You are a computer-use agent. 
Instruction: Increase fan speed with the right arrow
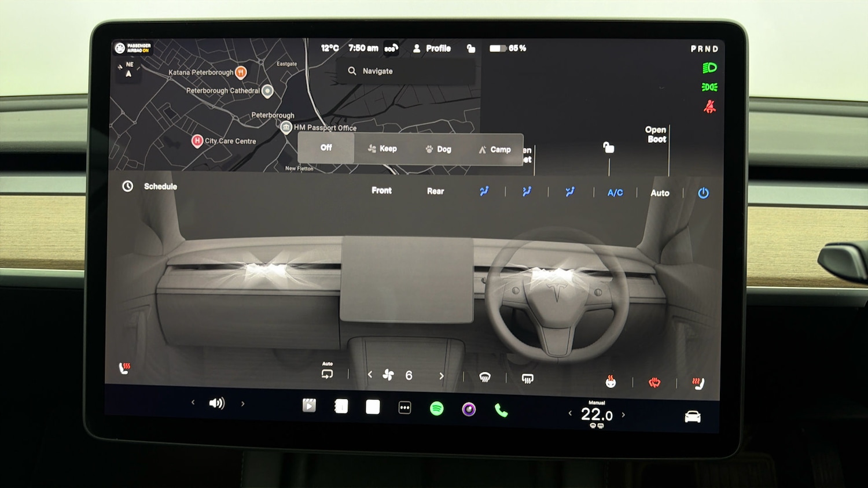pyautogui.click(x=441, y=375)
